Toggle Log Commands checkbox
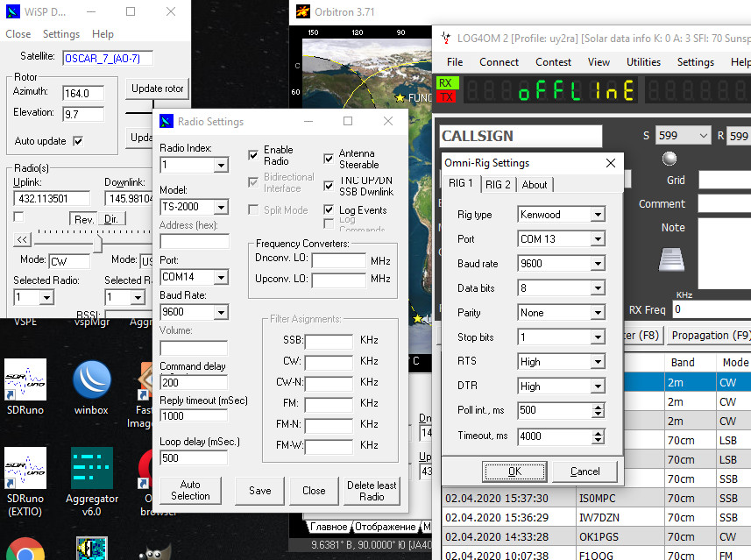 tap(329, 223)
